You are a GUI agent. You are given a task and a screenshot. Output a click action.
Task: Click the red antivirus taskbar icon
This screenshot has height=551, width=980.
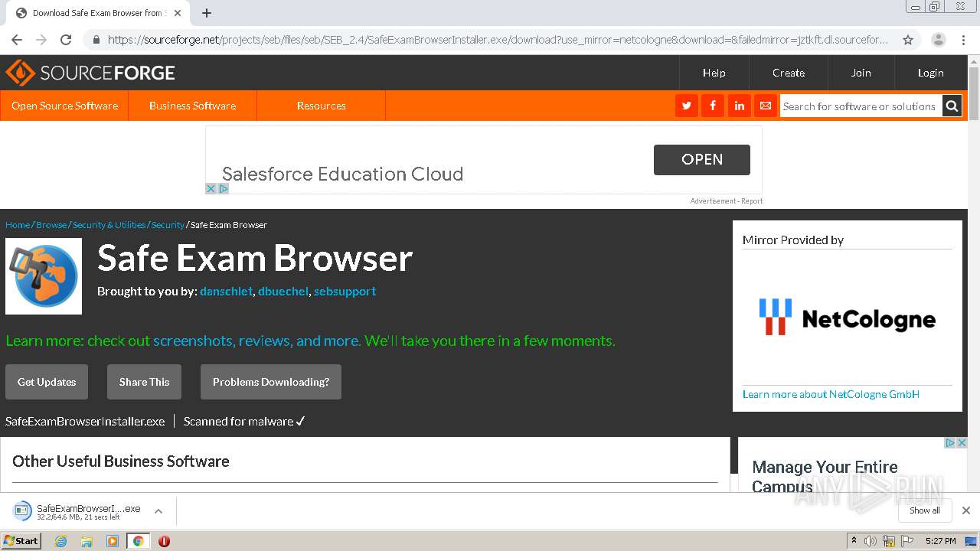click(x=164, y=541)
